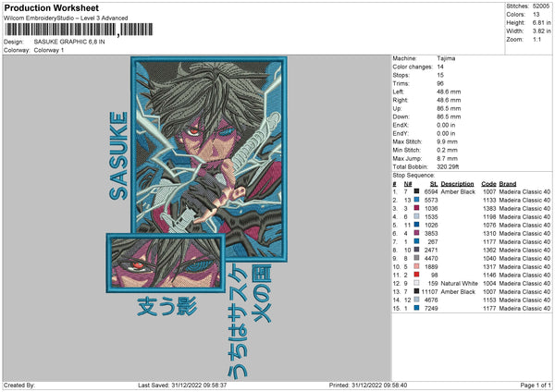The height and width of the screenshot is (392, 555).
Task: Click the Colors value 13
Action: 536,15
